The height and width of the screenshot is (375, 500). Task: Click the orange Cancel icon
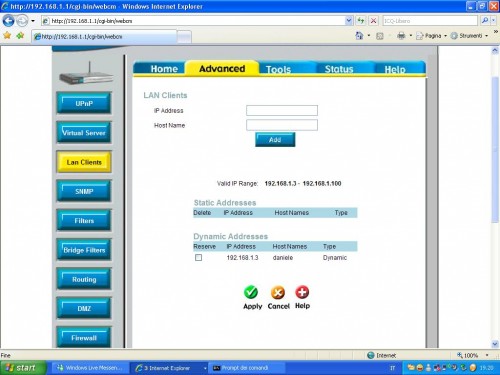(278, 293)
